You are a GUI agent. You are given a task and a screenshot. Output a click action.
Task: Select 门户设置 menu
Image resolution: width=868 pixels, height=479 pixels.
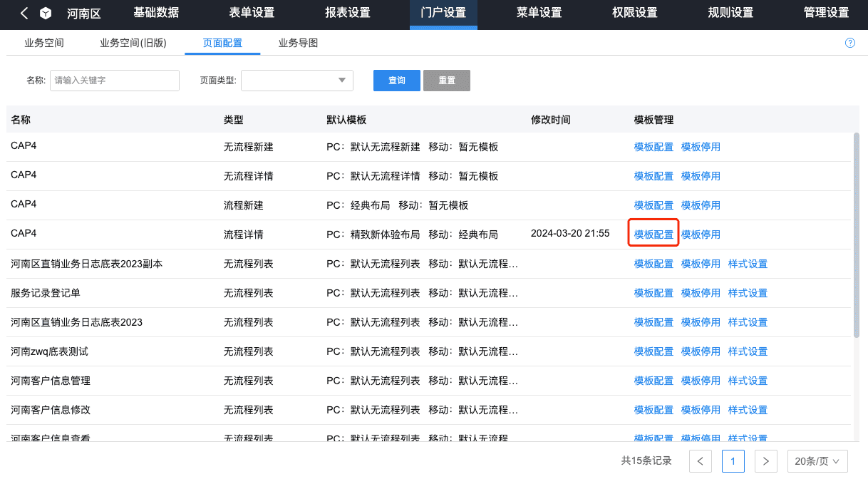pos(443,13)
